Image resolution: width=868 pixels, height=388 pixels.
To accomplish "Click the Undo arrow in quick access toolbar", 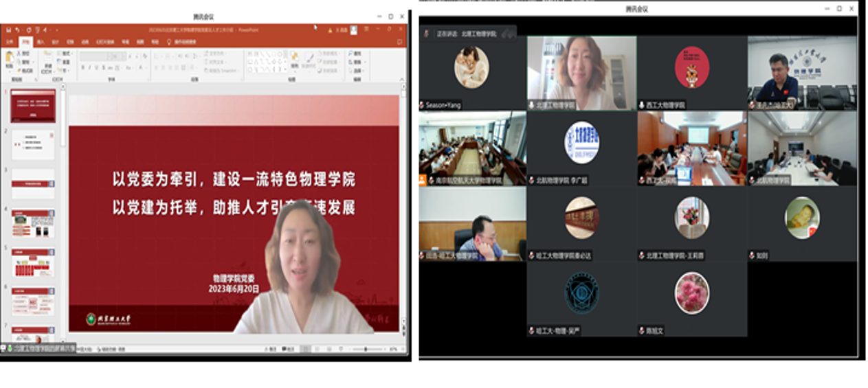I will [x=17, y=30].
